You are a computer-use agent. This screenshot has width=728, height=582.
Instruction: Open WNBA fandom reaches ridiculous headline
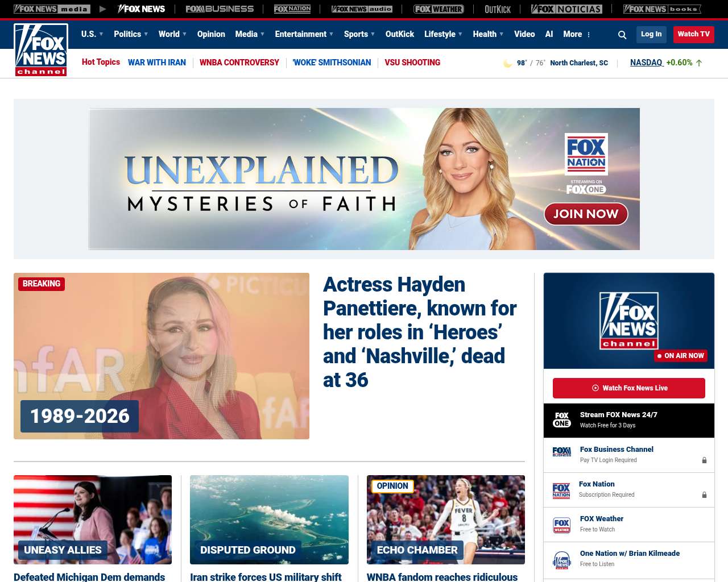[x=442, y=577]
